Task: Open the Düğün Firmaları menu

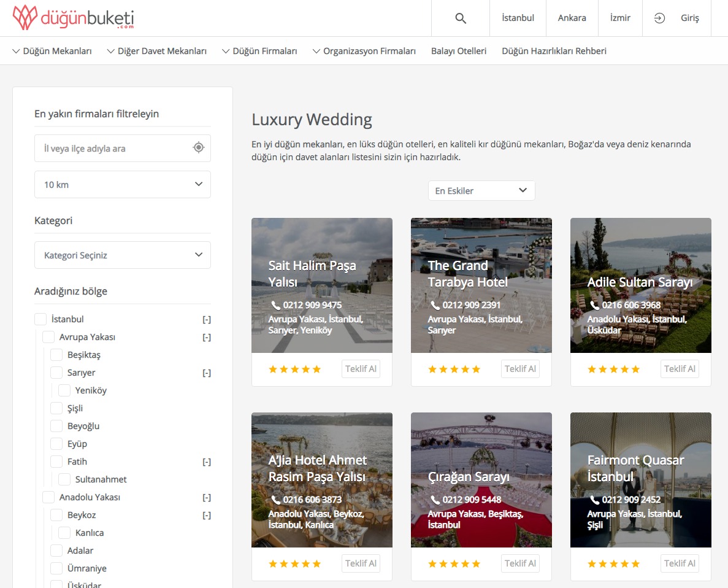Action: 259,51
